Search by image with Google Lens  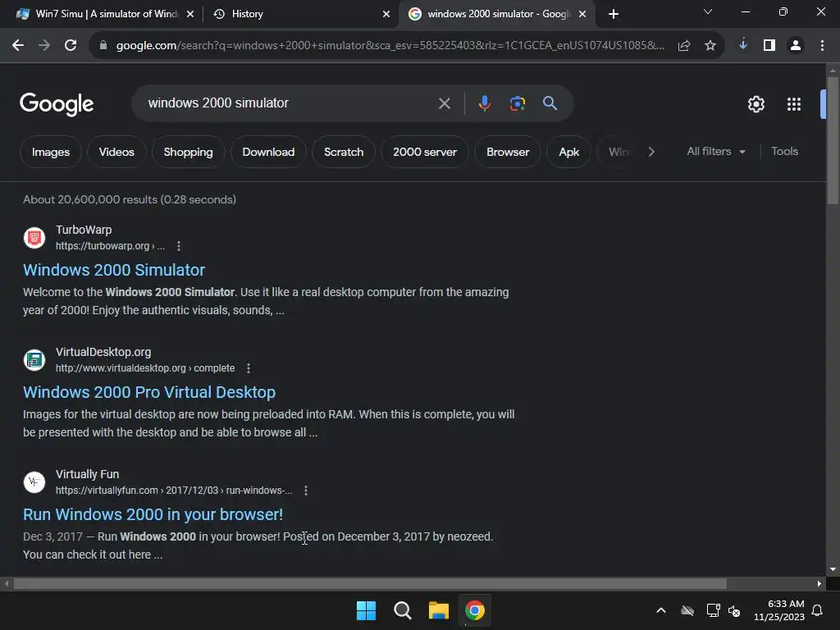pos(518,103)
